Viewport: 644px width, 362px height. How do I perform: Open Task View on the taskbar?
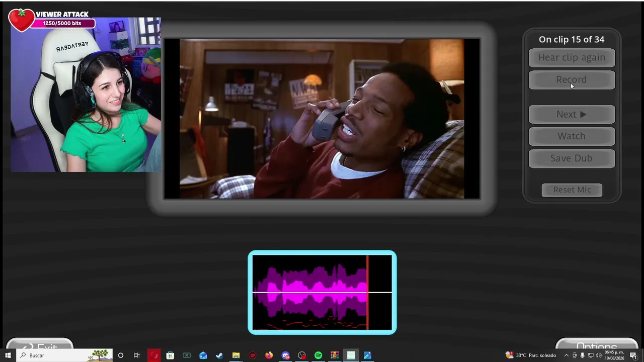[137, 355]
